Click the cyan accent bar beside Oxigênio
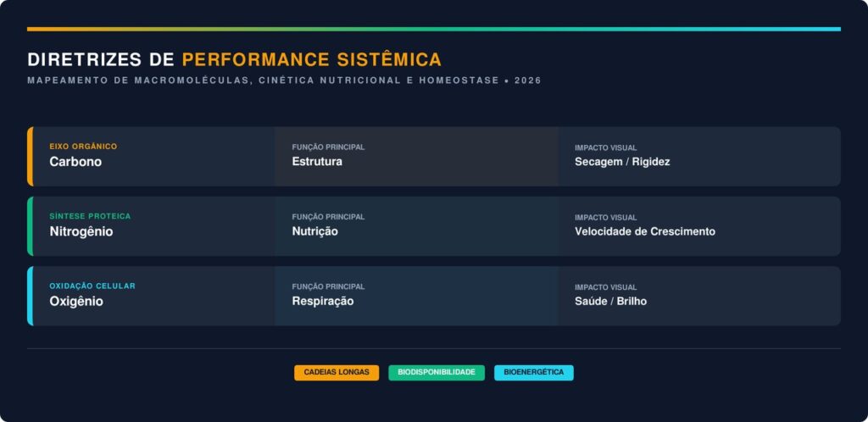Image resolution: width=868 pixels, height=422 pixels. [30, 296]
